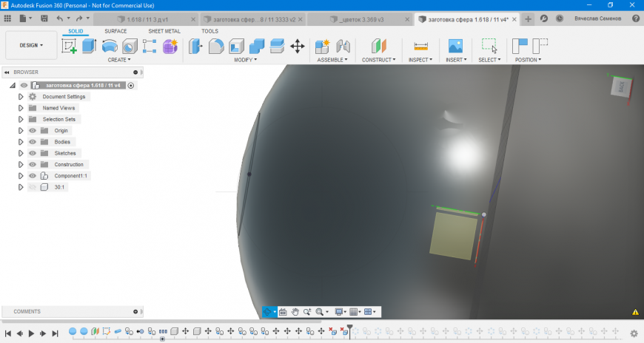
Task: Open the Help question mark icon
Action: [636, 18]
